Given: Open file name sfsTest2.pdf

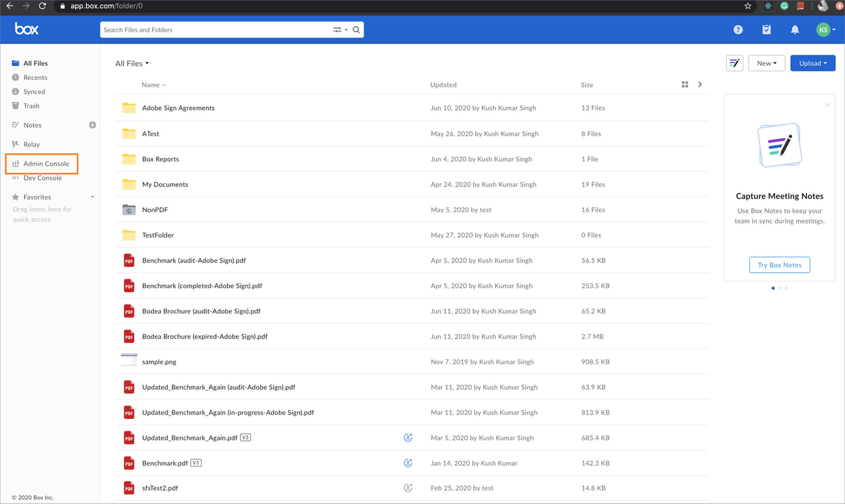Looking at the screenshot, I should click(160, 488).
